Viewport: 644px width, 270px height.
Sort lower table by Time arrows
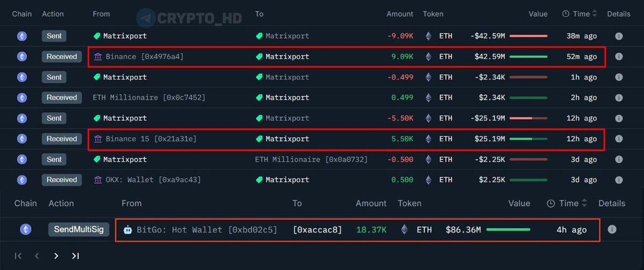584,203
